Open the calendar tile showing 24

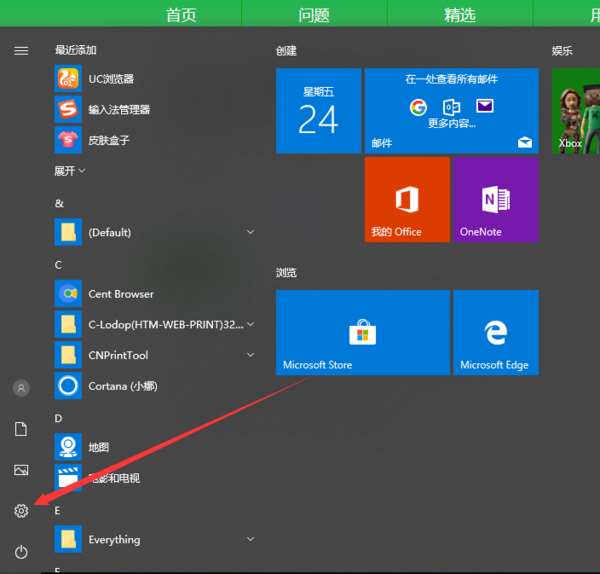pyautogui.click(x=318, y=111)
